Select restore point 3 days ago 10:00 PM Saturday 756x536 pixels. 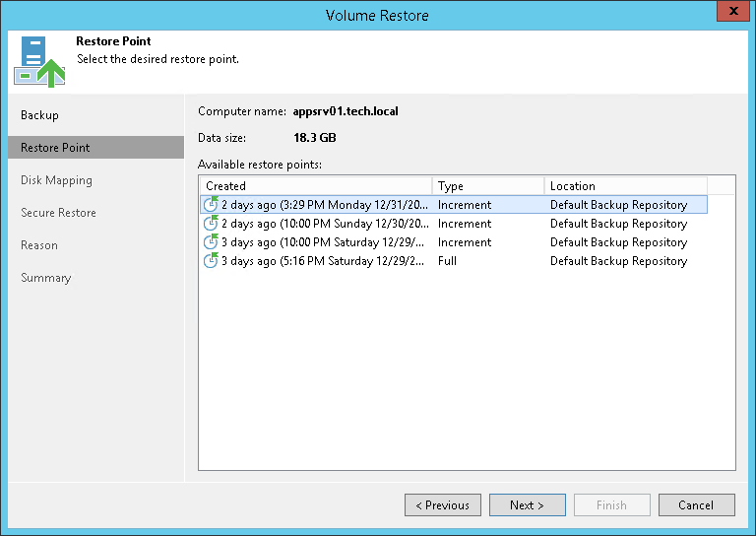454,242
